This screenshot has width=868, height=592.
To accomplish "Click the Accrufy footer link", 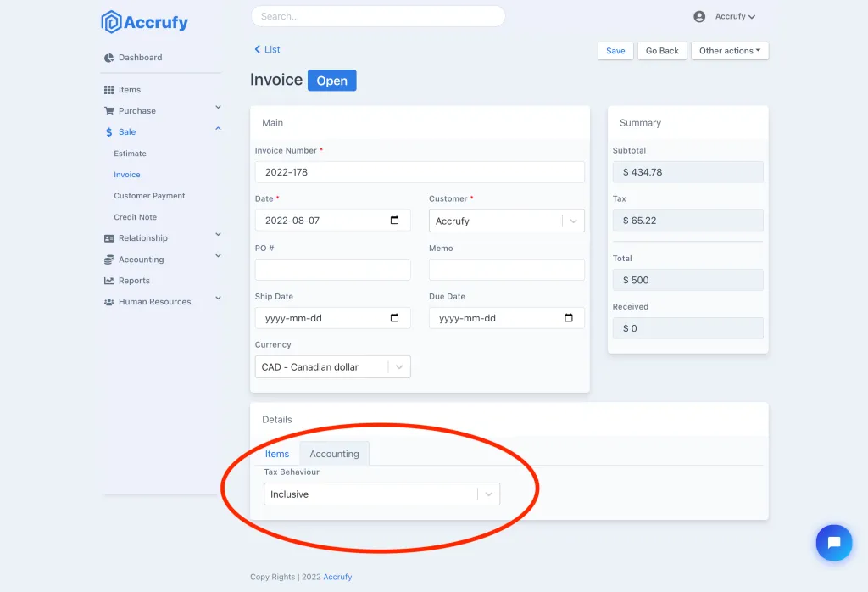I will 337,577.
